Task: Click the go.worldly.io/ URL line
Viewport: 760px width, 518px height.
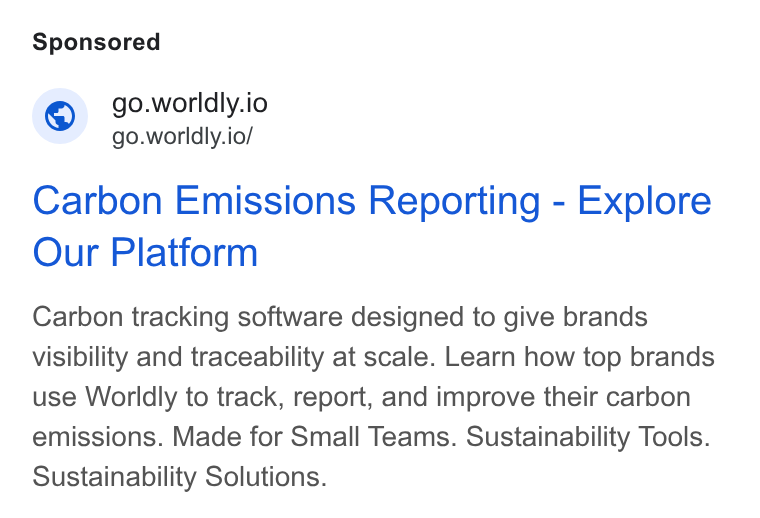Action: [182, 136]
